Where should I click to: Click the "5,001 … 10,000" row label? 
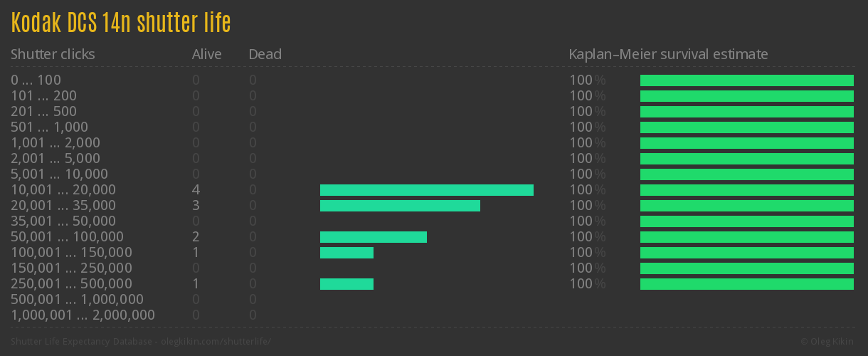click(x=59, y=174)
